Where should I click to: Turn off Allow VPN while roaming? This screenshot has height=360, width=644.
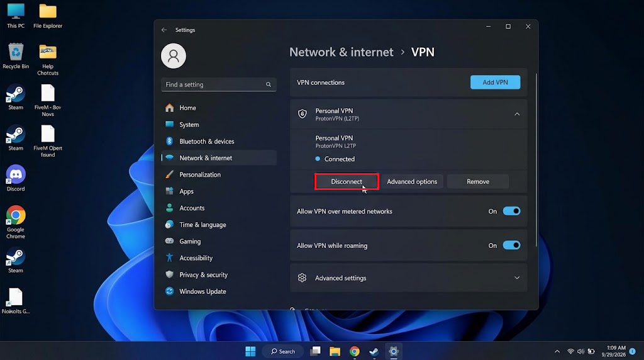pos(512,245)
